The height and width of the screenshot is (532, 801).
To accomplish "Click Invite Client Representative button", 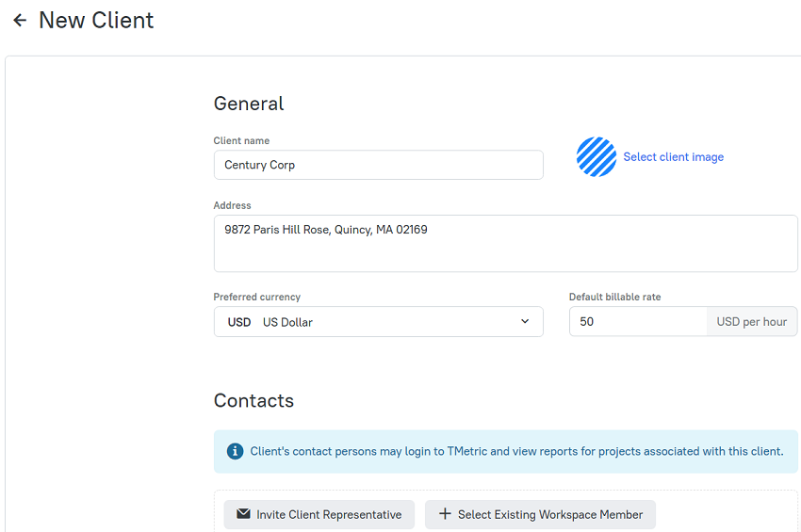I will [319, 515].
